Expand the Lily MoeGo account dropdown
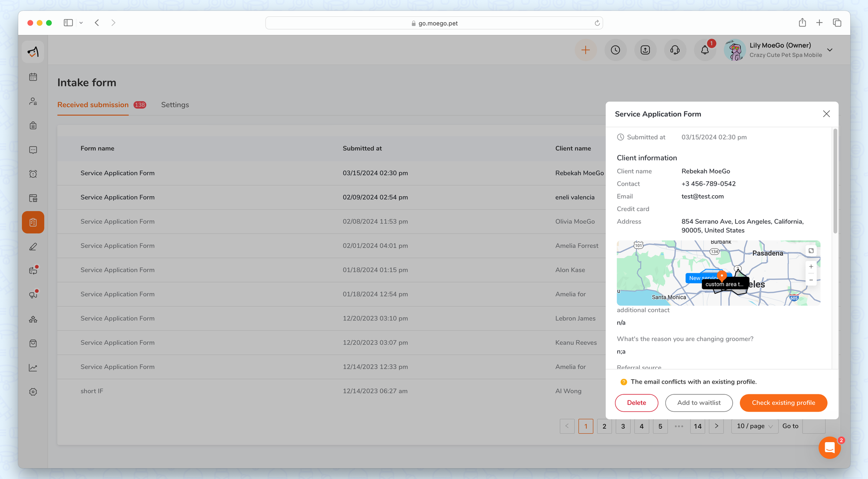The width and height of the screenshot is (868, 479). point(829,50)
